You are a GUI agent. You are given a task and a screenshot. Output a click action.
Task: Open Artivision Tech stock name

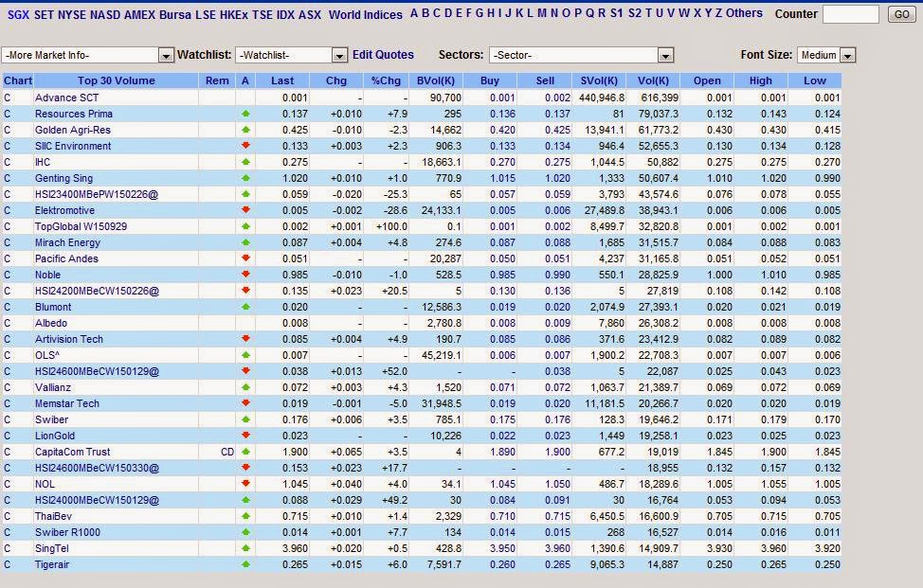(x=69, y=339)
